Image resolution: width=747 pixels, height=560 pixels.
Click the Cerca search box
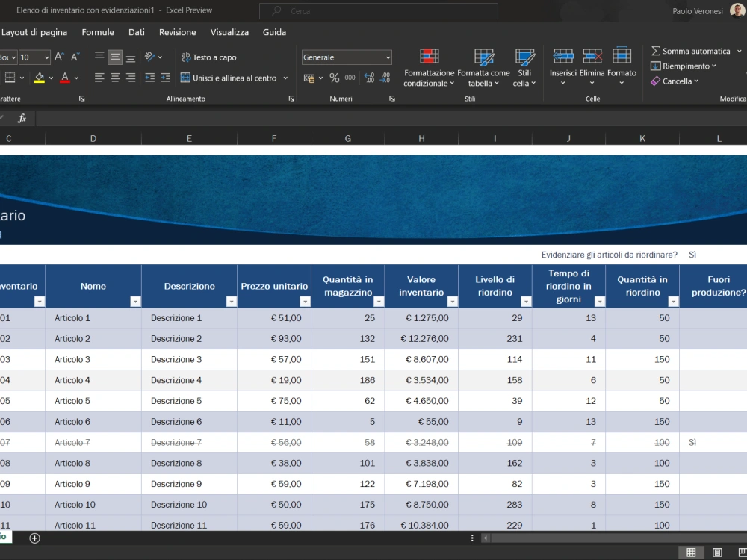pos(378,11)
